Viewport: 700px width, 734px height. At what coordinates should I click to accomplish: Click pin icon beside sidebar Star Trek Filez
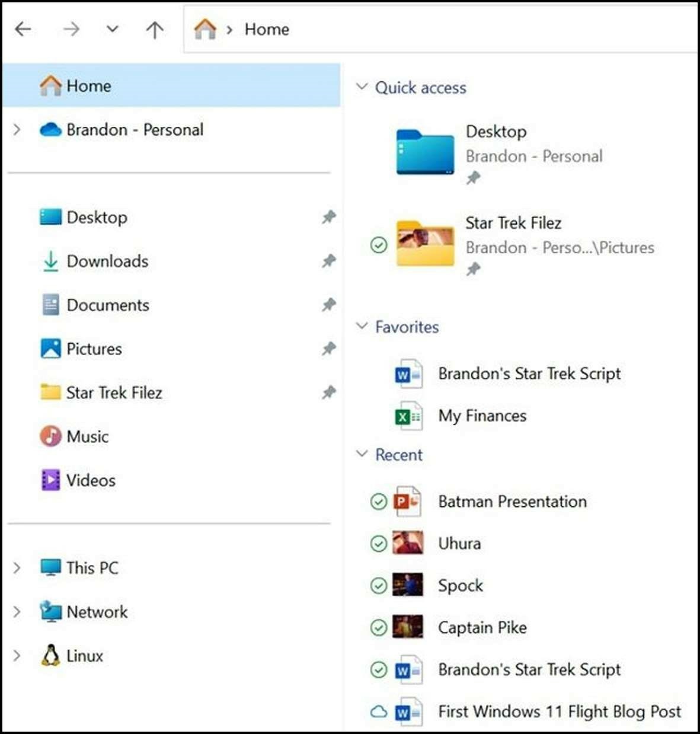pos(329,392)
